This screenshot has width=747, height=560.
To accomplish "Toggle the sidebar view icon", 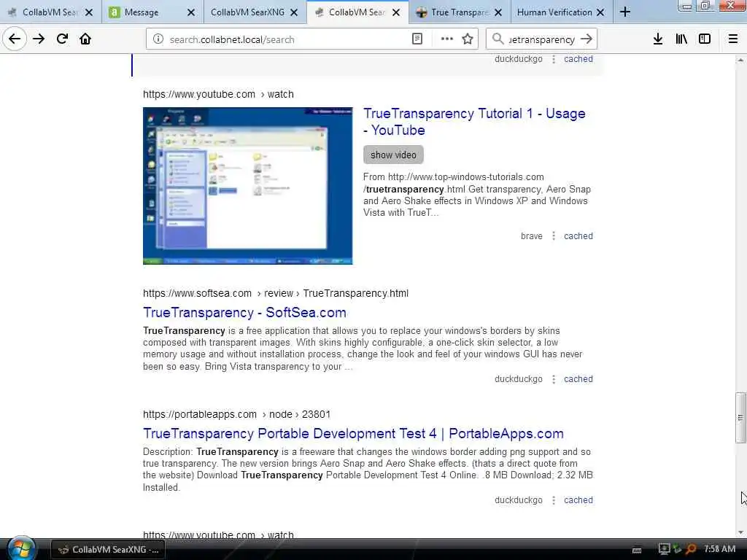I will pyautogui.click(x=705, y=39).
